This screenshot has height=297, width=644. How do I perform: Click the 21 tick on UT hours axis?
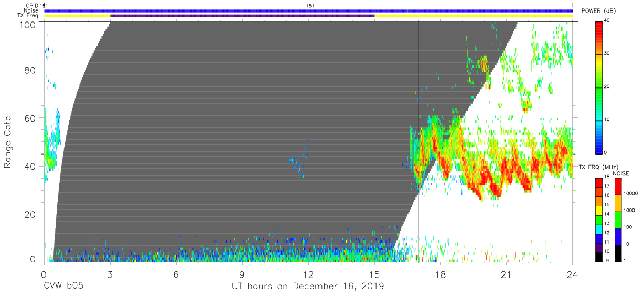(507, 274)
